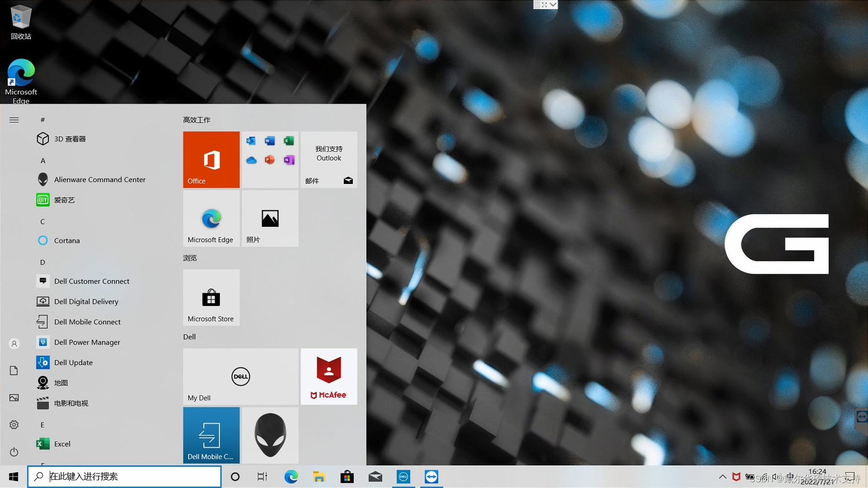Open the Alienware alien head tile
Viewport: 868px width, 488px height.
(x=270, y=435)
